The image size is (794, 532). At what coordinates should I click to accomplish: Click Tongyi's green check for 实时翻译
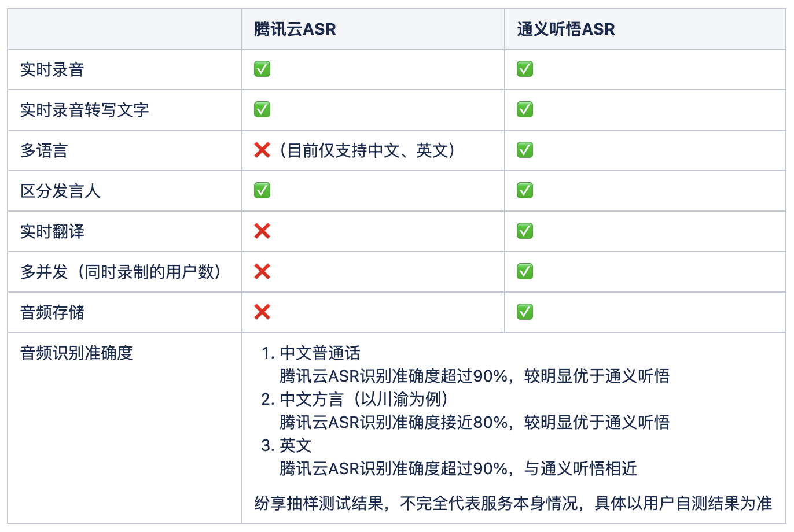tap(525, 231)
